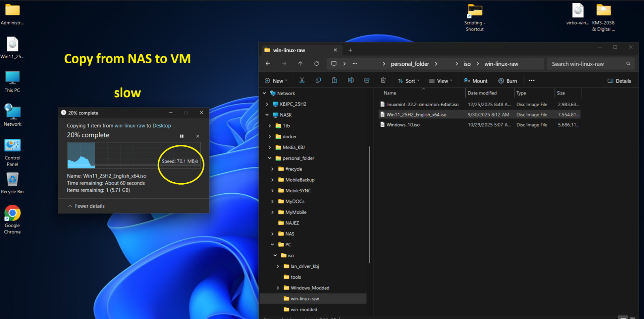Add a new File Explorer tab
The image size is (644, 319).
350,50
